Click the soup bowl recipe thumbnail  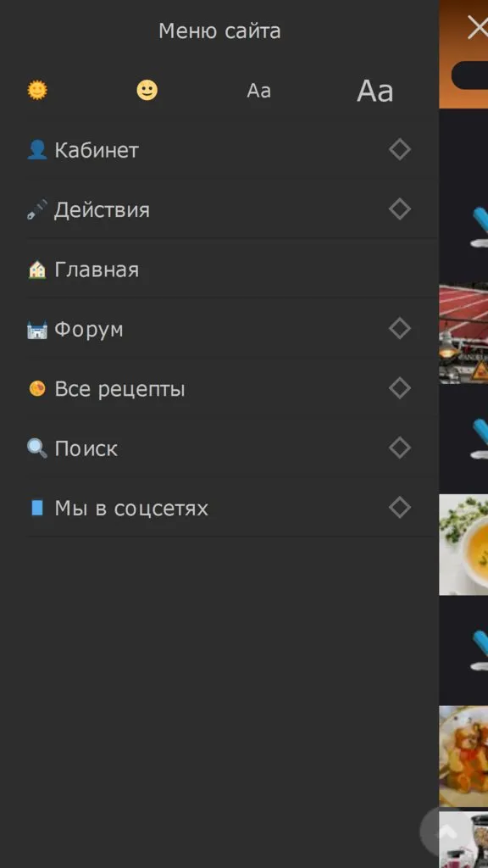pos(463,545)
